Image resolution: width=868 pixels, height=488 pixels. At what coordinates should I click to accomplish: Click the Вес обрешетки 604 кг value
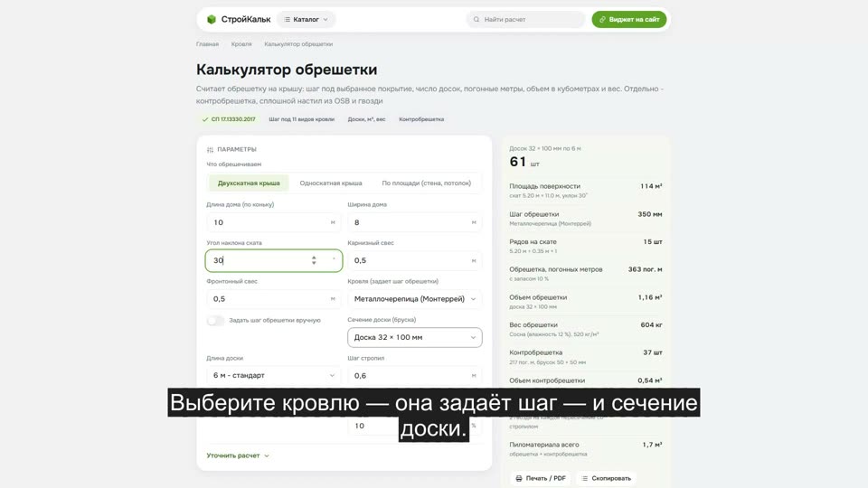click(652, 325)
